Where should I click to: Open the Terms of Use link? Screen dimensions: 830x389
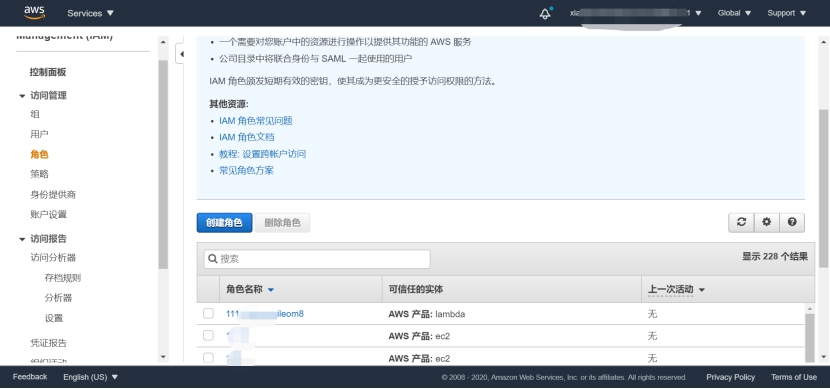tap(793, 377)
